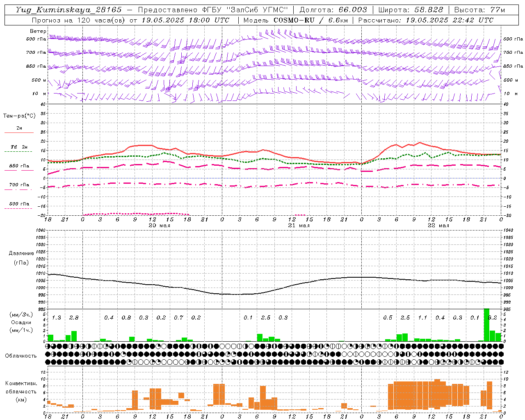Click the 0.7 precipitation total
This screenshot has width=525, height=420.
coord(178,317)
